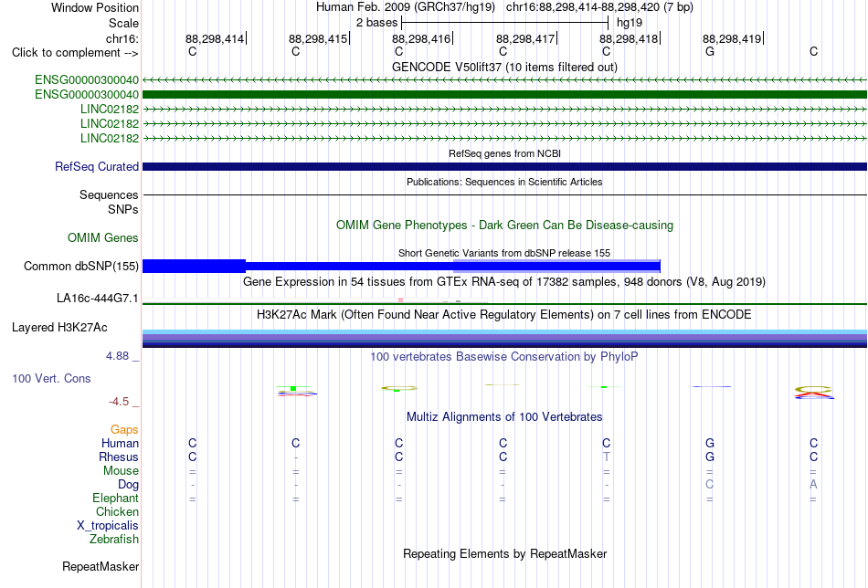
Task: Click the OMIM Genes label
Action: tap(103, 238)
